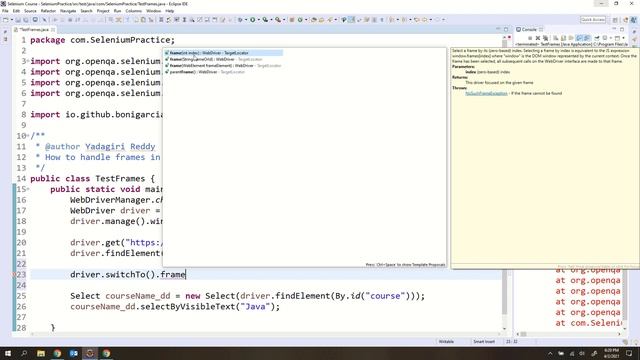The height and width of the screenshot is (360, 640).
Task: Open the NoSuchFrameException link in Javadoc popup
Action: pyautogui.click(x=486, y=93)
